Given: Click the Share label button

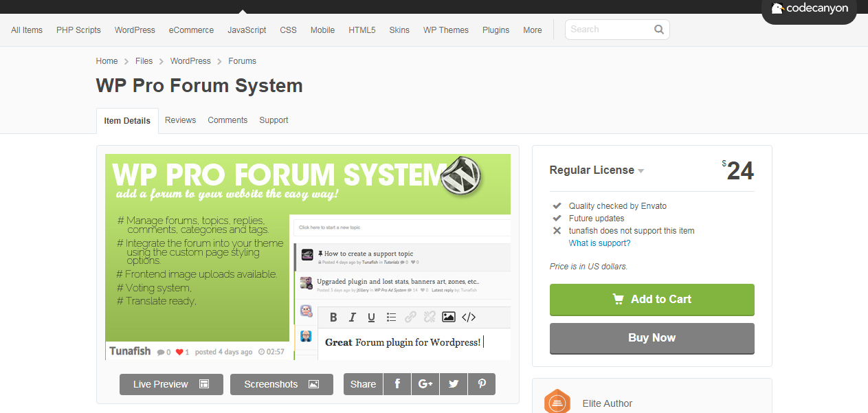Looking at the screenshot, I should tap(363, 384).
